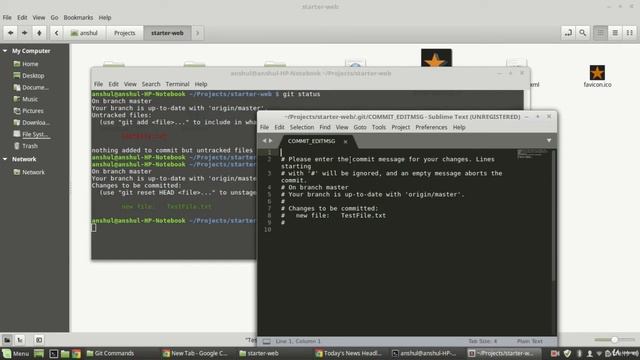This screenshot has width=640, height=360.
Task: Show places in sidebar button
Action: (7, 340)
